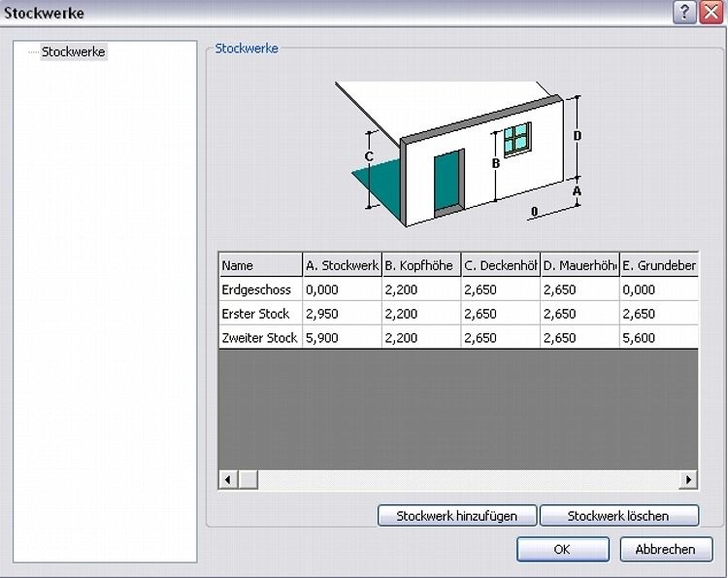Confirm the dialog with OK
This screenshot has height=578, width=728.
(x=562, y=549)
